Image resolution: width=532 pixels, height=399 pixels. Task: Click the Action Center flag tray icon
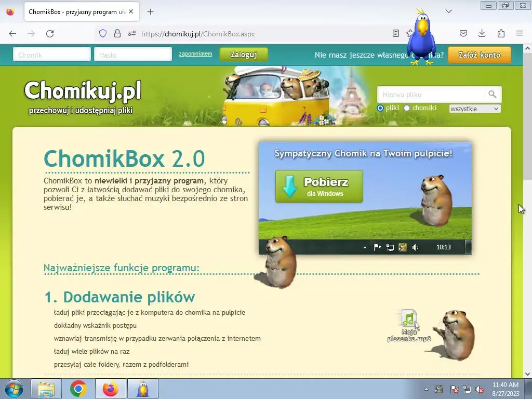(454, 389)
